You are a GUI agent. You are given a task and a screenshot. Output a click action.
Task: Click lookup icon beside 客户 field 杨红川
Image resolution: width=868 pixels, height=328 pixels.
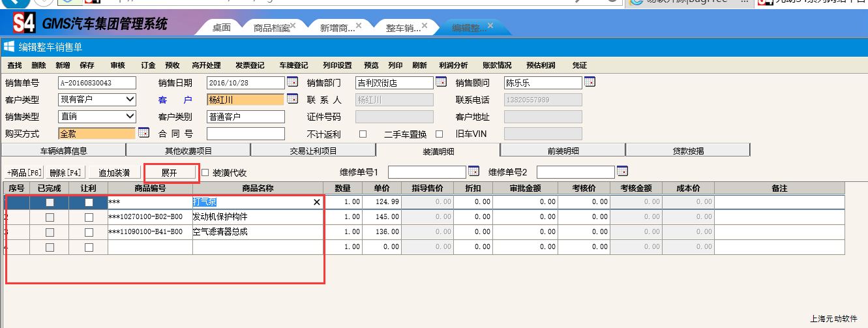pyautogui.click(x=292, y=99)
